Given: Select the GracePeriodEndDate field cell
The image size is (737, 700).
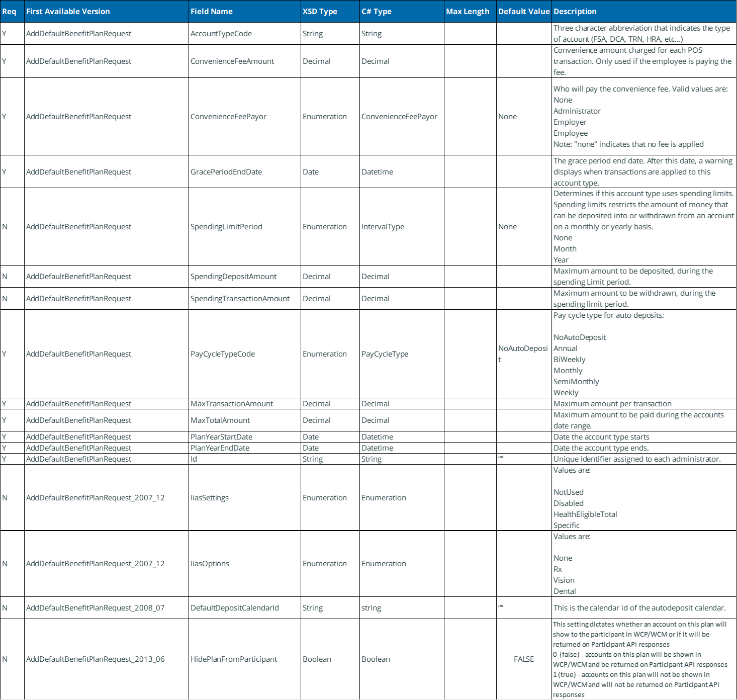Looking at the screenshot, I should click(244, 172).
